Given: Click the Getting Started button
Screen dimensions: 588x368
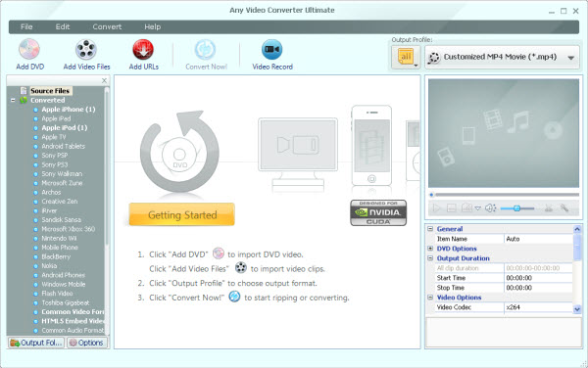Looking at the screenshot, I should [x=182, y=214].
